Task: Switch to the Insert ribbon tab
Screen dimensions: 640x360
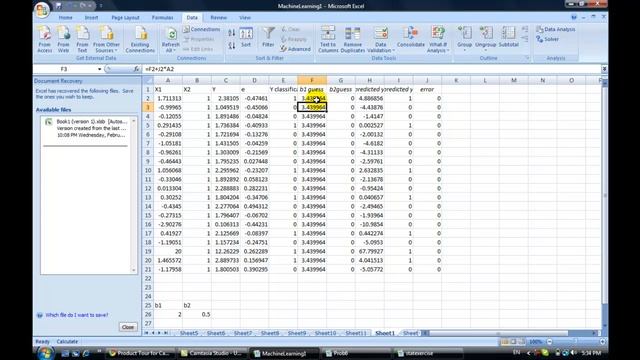Action: 91,18
